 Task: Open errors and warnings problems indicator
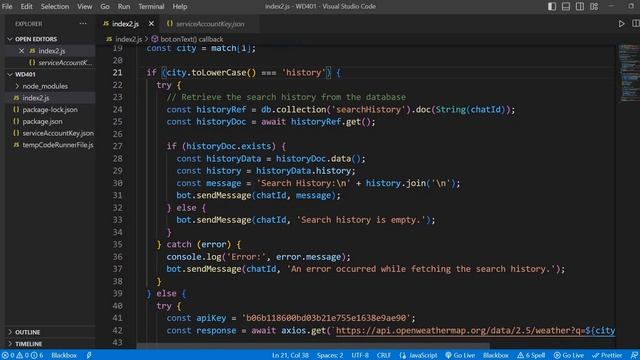coord(23,356)
